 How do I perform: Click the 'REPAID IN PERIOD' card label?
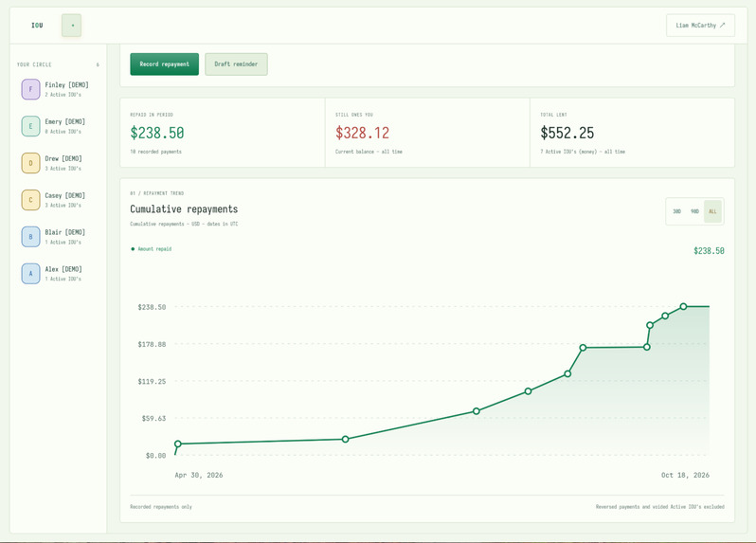click(x=152, y=115)
